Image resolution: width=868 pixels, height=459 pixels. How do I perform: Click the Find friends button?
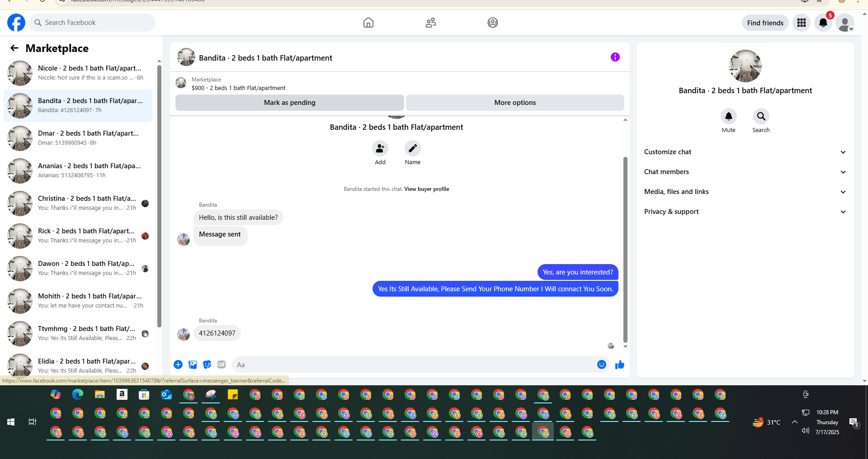tap(765, 23)
